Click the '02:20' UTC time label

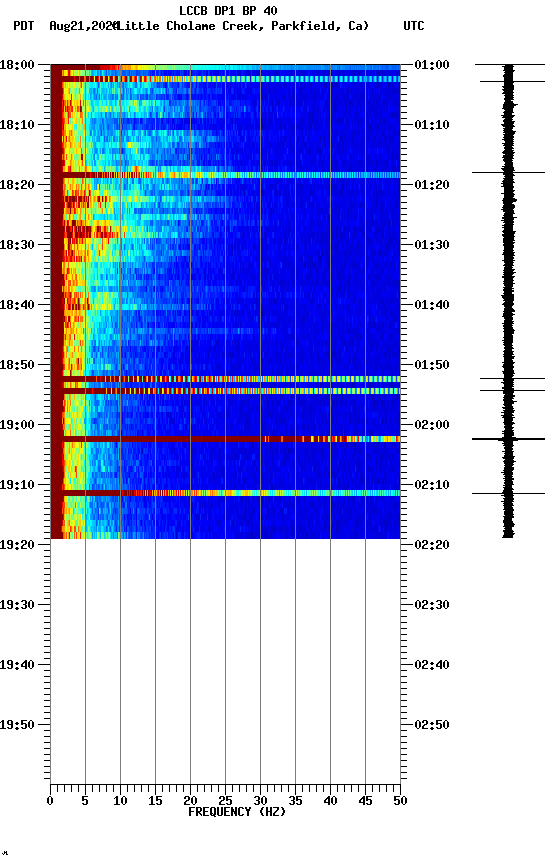click(432, 545)
